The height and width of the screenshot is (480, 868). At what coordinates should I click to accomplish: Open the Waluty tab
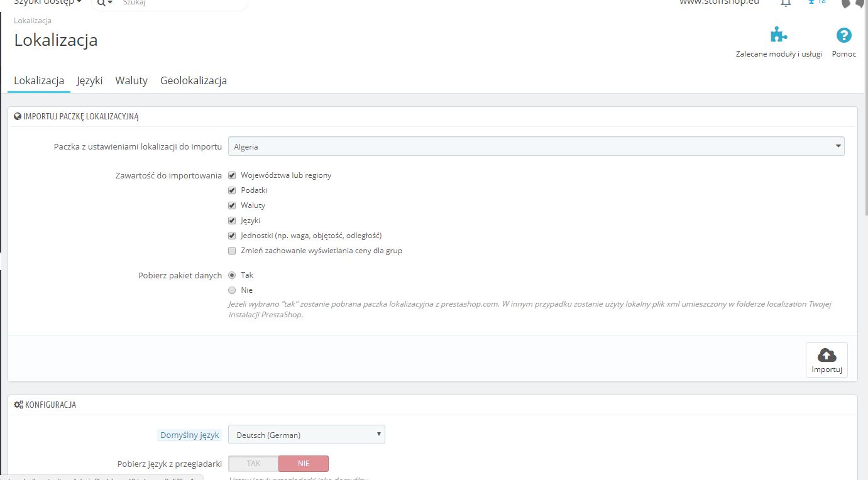131,80
